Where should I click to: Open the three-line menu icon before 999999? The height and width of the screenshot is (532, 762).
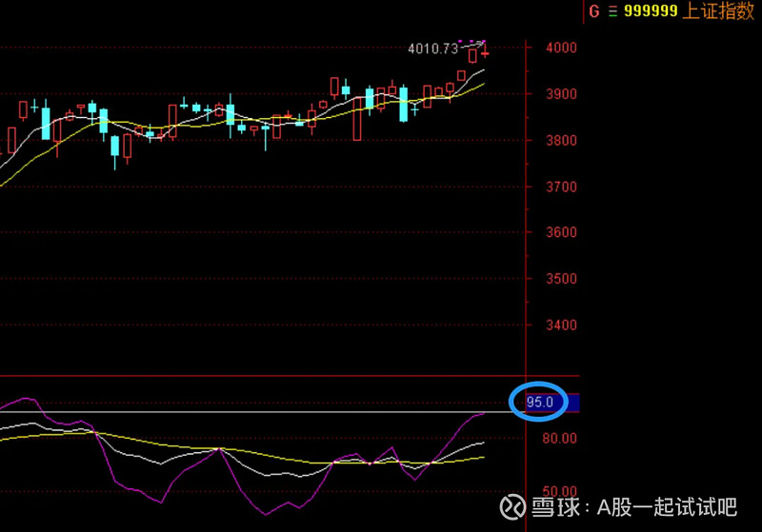612,11
